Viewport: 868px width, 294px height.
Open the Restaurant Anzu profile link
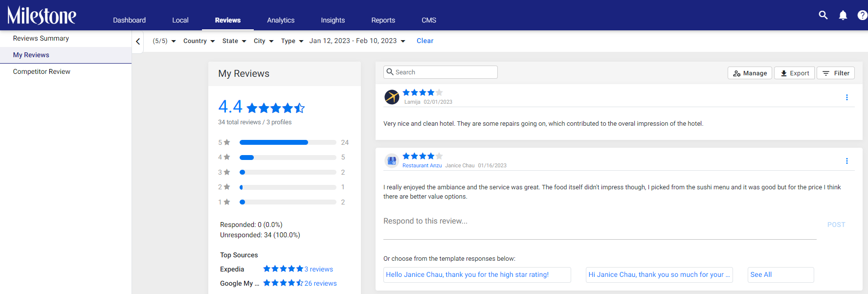click(x=422, y=165)
